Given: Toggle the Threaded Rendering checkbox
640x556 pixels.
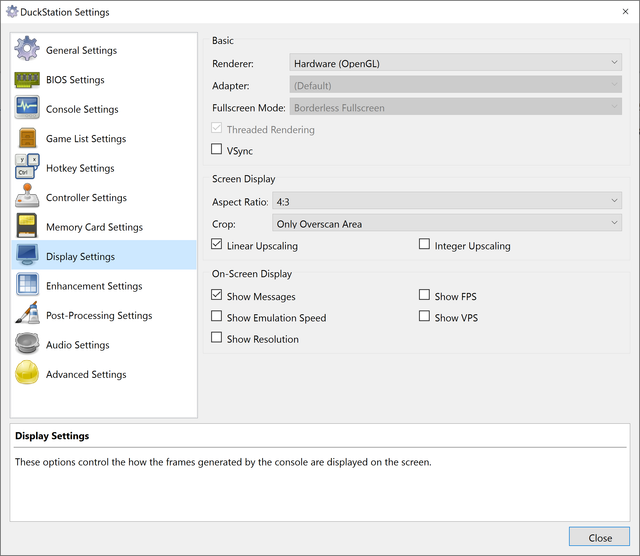Looking at the screenshot, I should tap(217, 128).
